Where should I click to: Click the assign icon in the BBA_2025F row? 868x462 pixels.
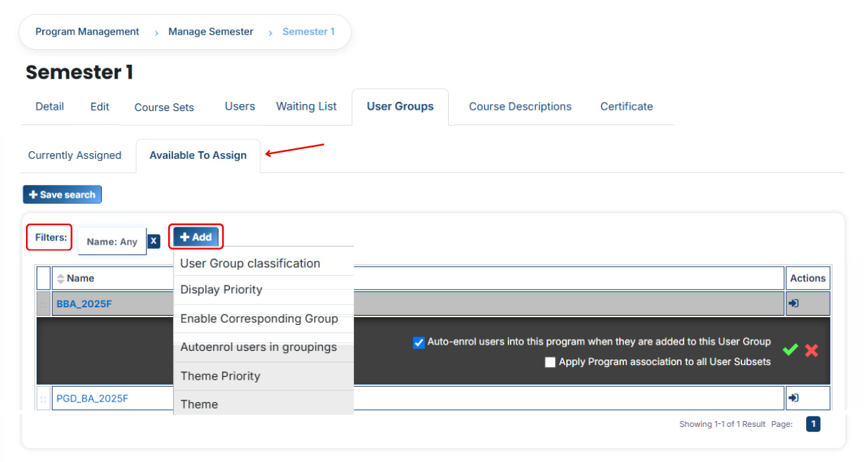[793, 304]
